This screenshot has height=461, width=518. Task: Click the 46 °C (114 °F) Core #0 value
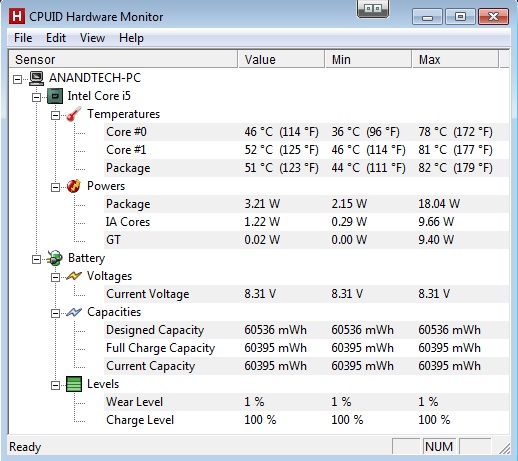click(281, 132)
